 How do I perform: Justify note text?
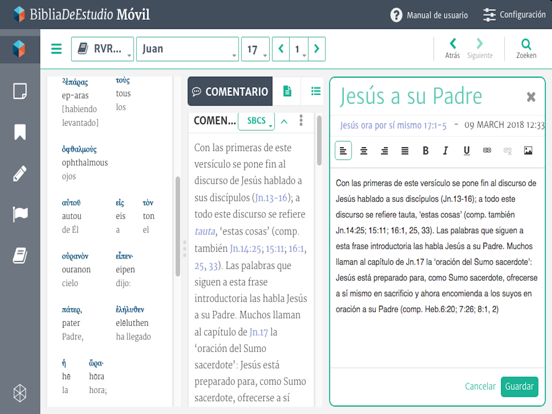point(405,151)
